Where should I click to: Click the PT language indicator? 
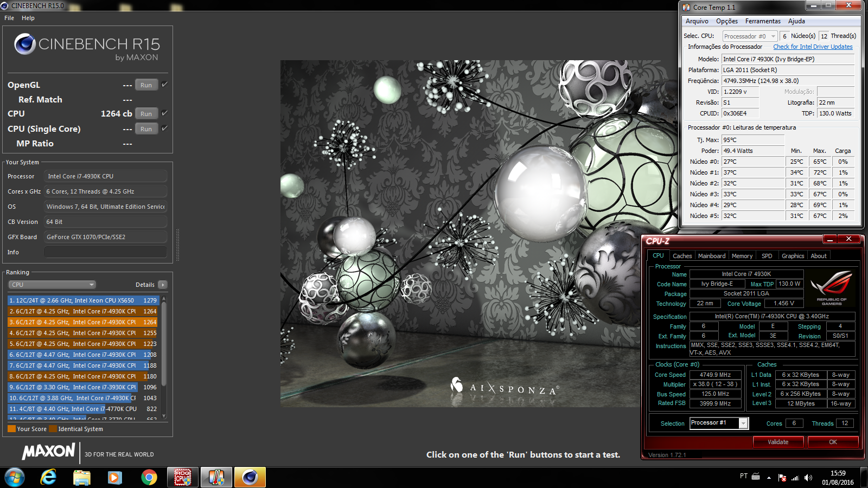point(744,476)
